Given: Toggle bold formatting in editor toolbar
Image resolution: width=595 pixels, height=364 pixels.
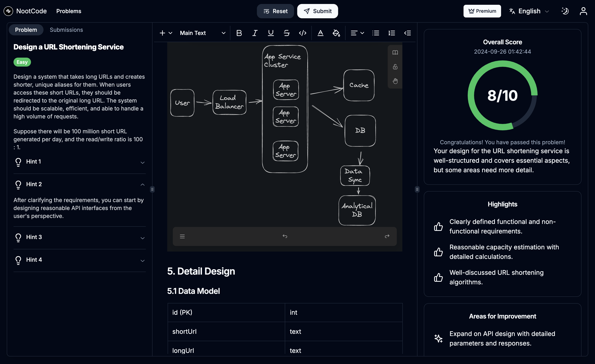Looking at the screenshot, I should coord(239,33).
